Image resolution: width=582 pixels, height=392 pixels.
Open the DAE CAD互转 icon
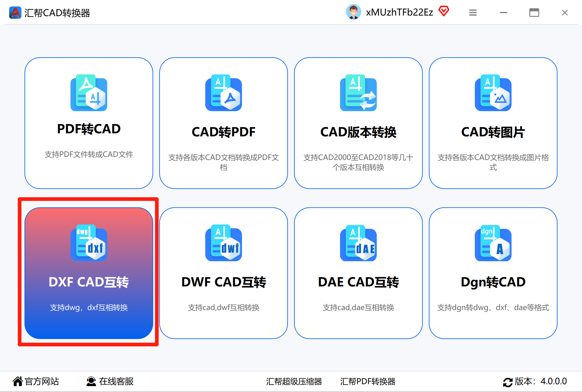[358, 243]
